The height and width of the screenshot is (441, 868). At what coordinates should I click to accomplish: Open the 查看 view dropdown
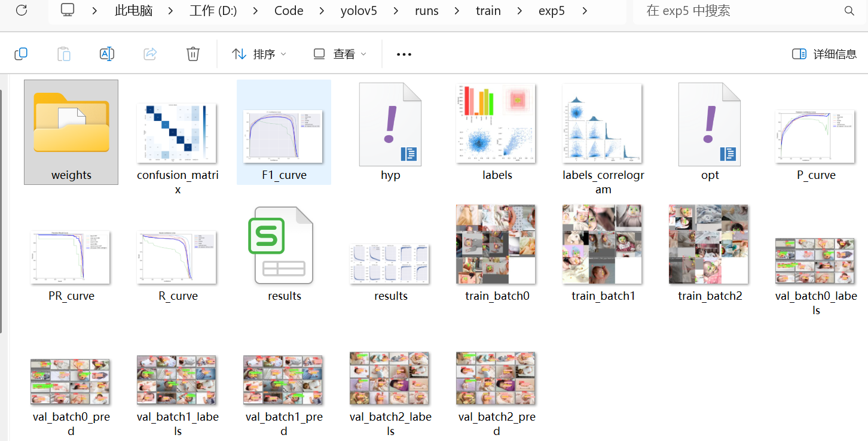[x=340, y=54]
